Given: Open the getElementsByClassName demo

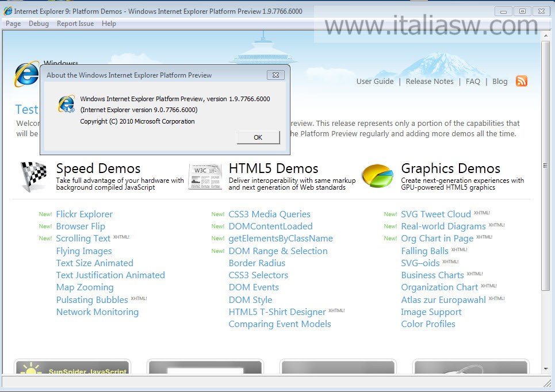Looking at the screenshot, I should coord(281,239).
